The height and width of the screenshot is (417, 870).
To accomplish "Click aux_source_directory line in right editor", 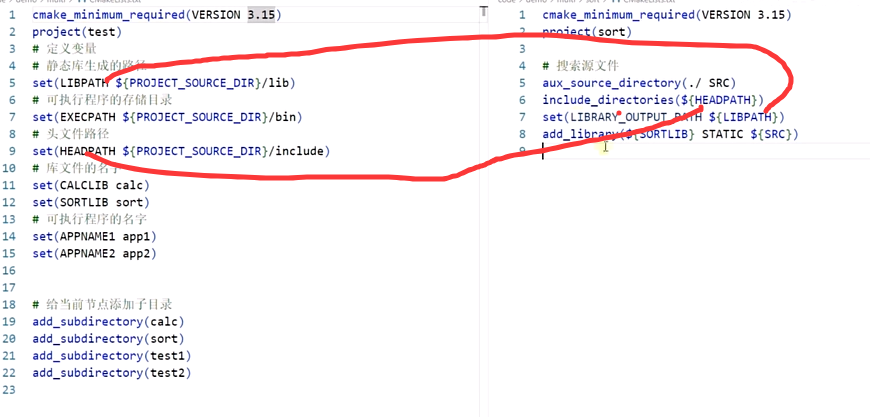I will pos(640,83).
